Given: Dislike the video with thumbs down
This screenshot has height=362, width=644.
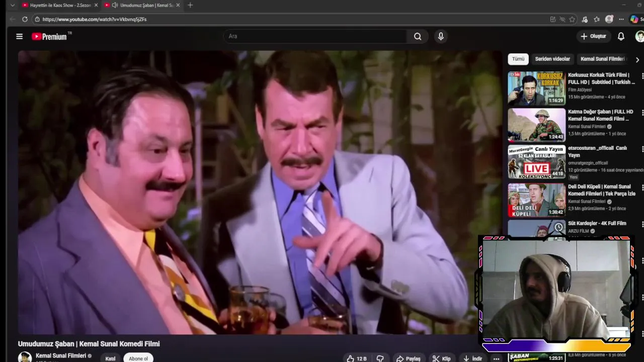Looking at the screenshot, I should (x=380, y=358).
